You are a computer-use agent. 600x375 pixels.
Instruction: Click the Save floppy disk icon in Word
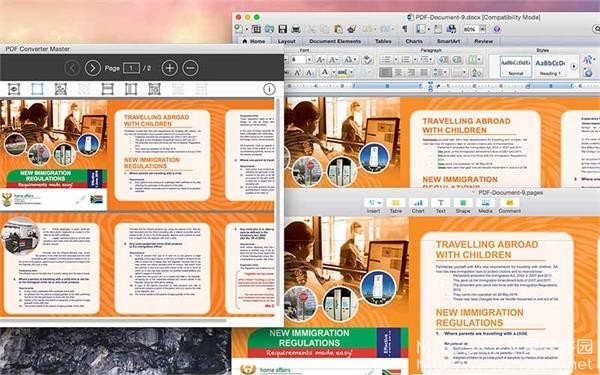click(283, 29)
